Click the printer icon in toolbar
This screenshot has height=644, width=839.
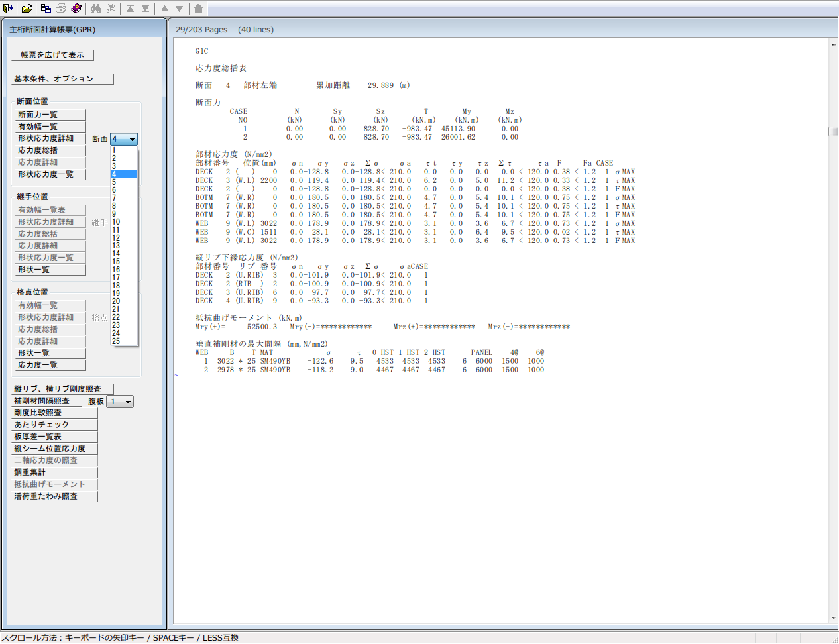(61, 9)
